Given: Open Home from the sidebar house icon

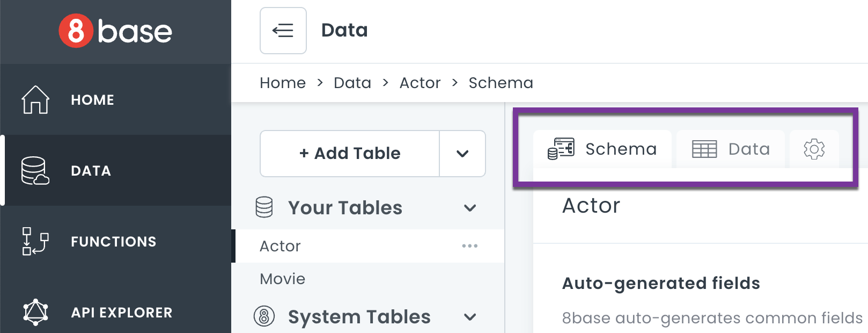Looking at the screenshot, I should pyautogui.click(x=35, y=100).
